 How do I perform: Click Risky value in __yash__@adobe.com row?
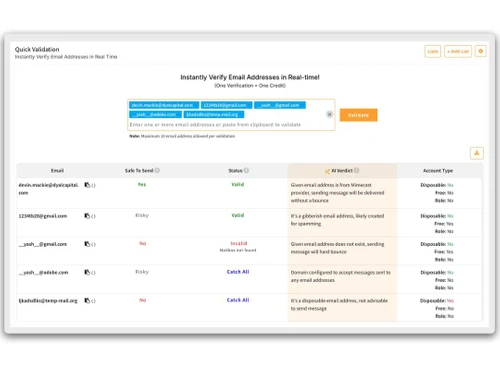pyautogui.click(x=142, y=272)
